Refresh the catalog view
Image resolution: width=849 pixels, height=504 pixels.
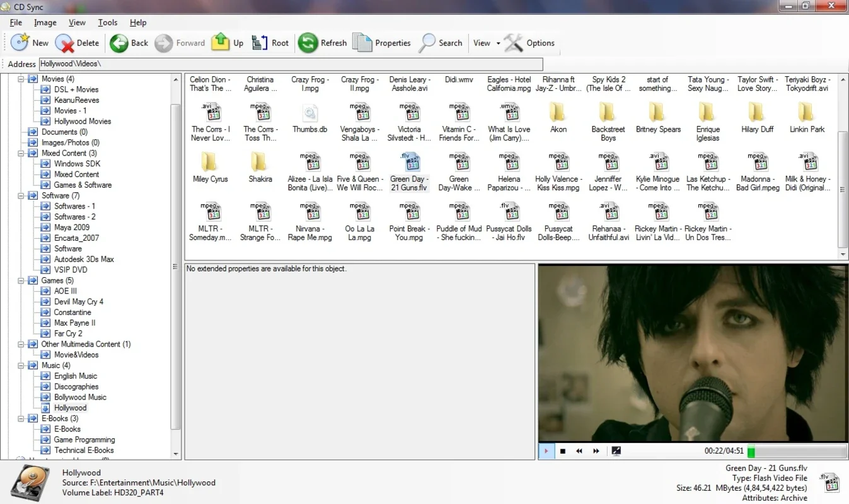(x=322, y=43)
